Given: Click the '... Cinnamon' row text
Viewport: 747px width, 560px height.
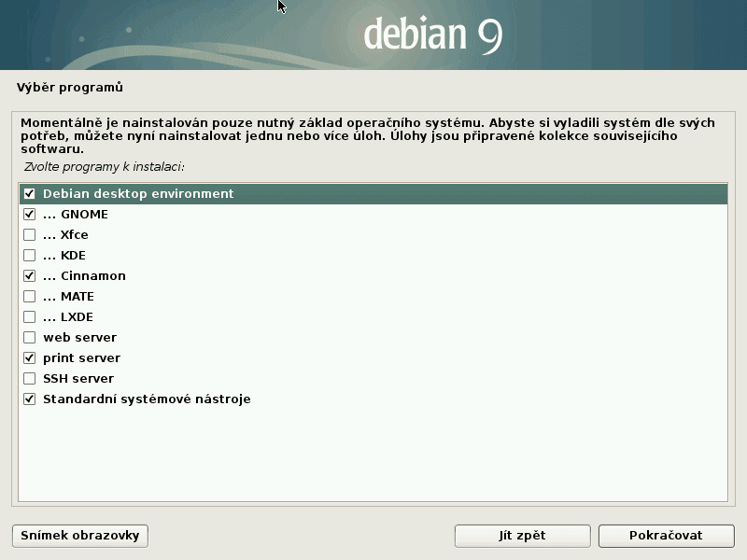Looking at the screenshot, I should click(x=84, y=275).
